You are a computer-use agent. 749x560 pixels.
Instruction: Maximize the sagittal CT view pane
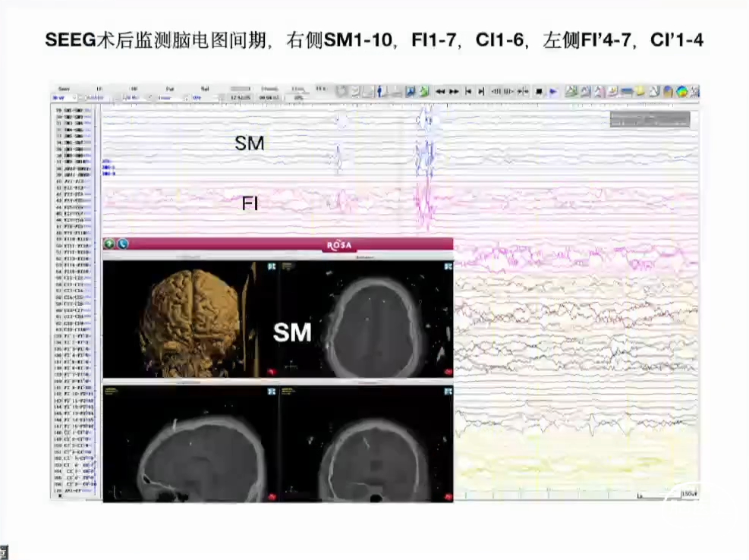[x=272, y=392]
